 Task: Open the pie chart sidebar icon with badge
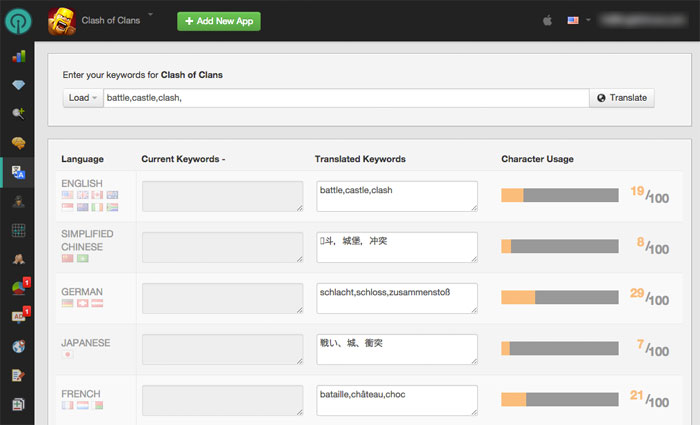click(x=19, y=288)
